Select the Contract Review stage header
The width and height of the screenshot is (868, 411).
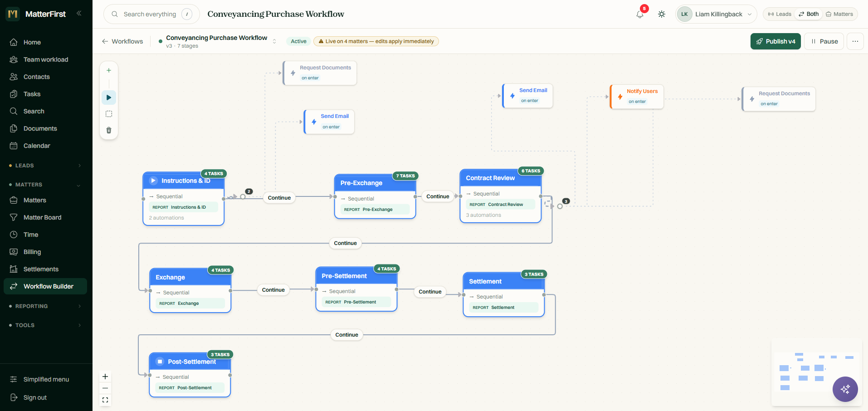501,178
